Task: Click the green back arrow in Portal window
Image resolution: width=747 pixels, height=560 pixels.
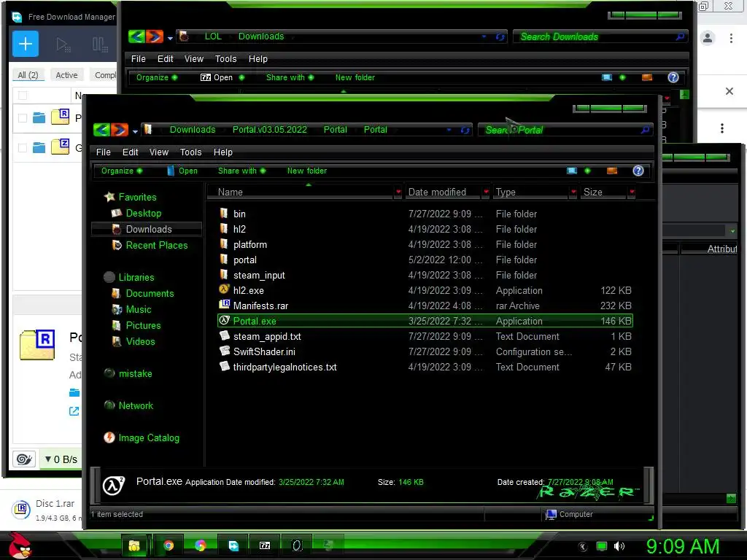Action: [101, 130]
